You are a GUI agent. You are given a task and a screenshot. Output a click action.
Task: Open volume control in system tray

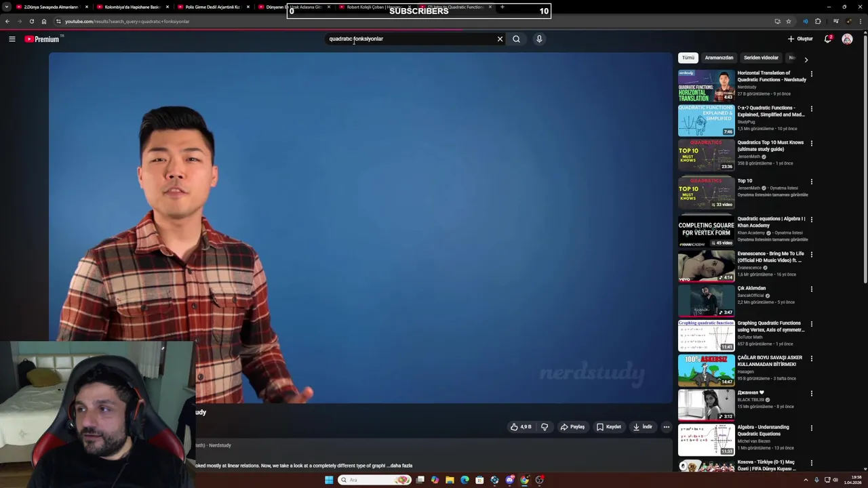coord(835,480)
